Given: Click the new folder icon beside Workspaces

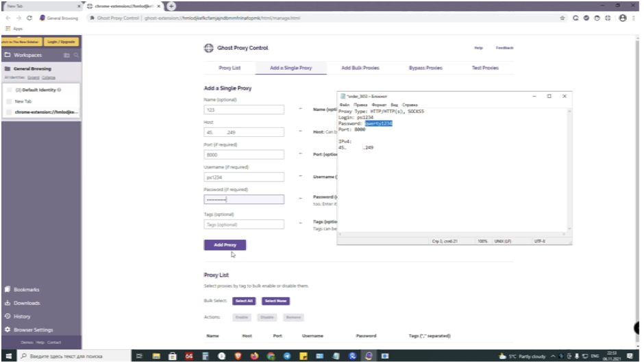Looking at the screenshot, I should tap(66, 55).
